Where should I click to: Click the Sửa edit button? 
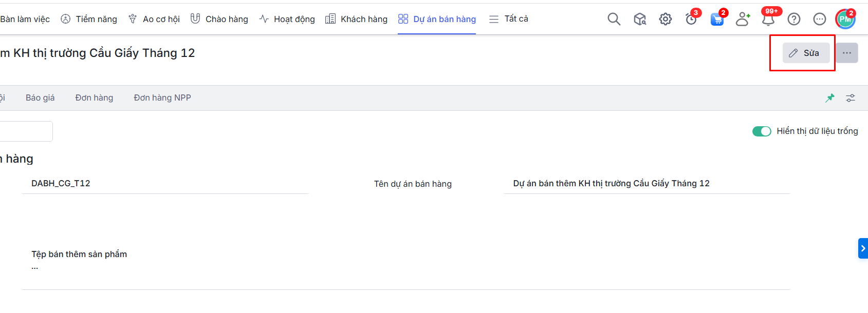(x=806, y=53)
